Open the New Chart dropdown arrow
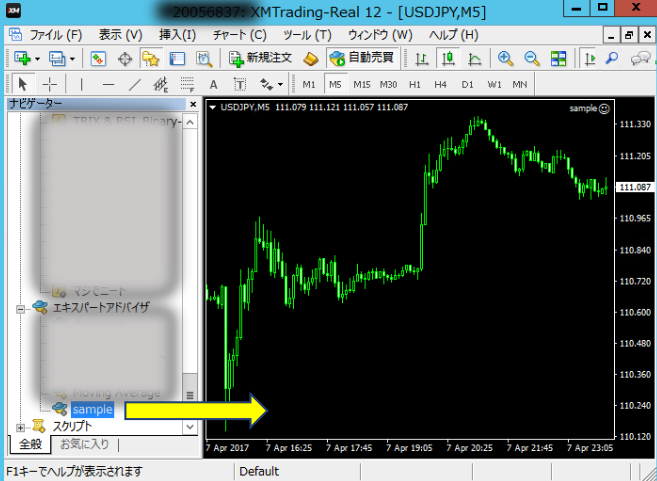Screen dimensions: 657x481 click(x=38, y=59)
